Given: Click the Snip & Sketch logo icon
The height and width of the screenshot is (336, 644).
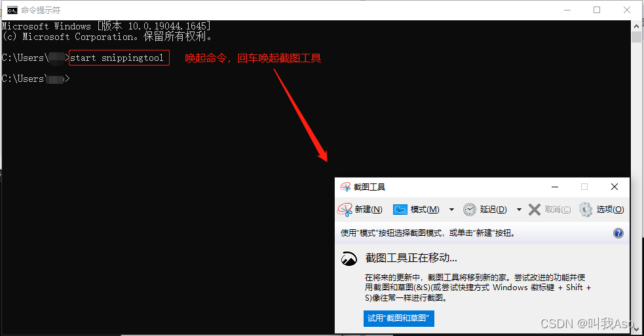Looking at the screenshot, I should pyautogui.click(x=349, y=259).
